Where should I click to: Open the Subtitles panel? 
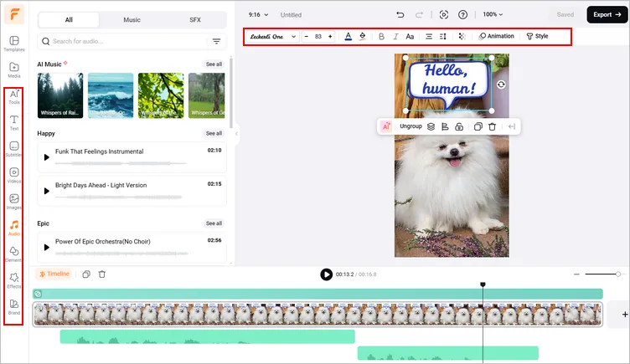point(14,148)
